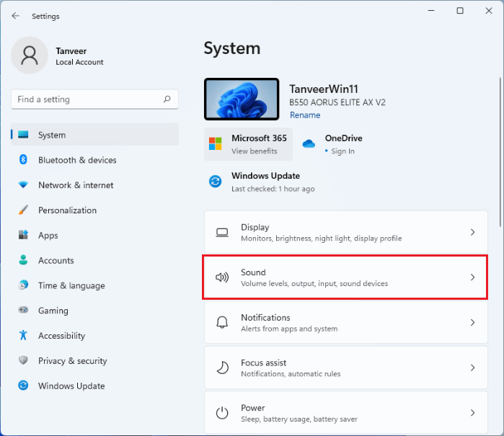
Task: Open Windows Update from sidebar
Action: click(95, 386)
